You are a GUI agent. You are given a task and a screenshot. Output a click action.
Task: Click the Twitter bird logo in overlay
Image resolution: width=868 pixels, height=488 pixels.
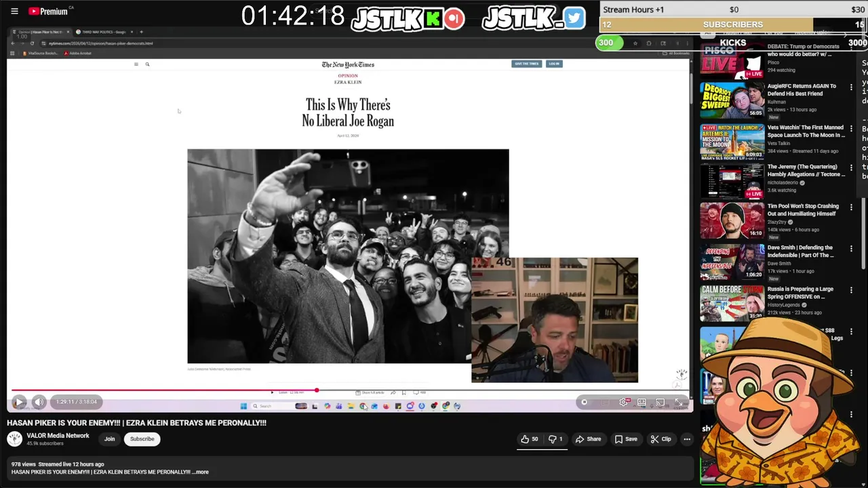(x=574, y=18)
